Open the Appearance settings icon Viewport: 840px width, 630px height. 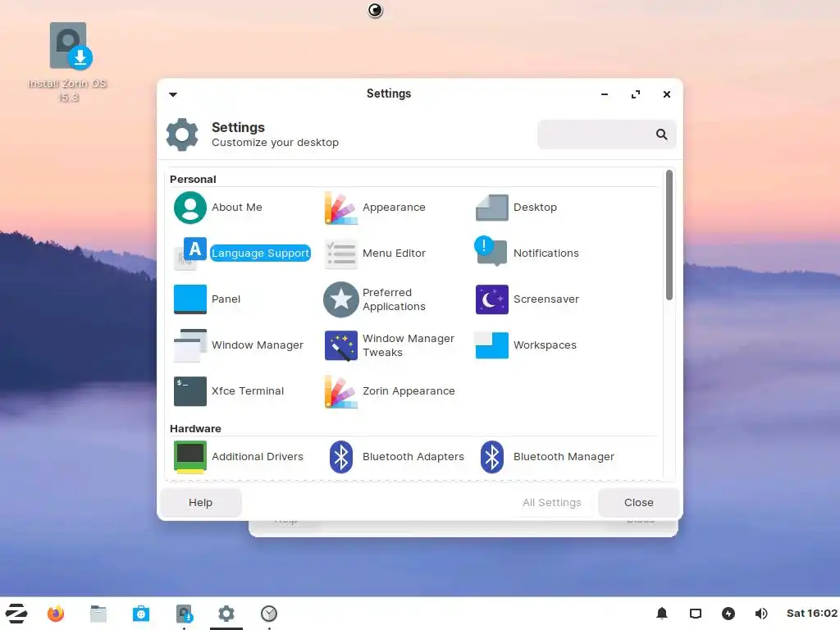click(x=340, y=208)
